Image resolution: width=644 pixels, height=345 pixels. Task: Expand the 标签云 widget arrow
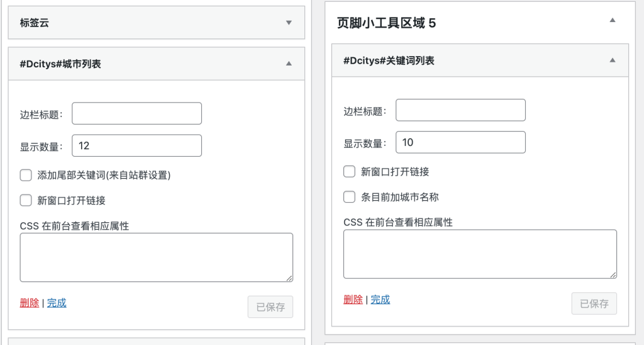pyautogui.click(x=289, y=23)
